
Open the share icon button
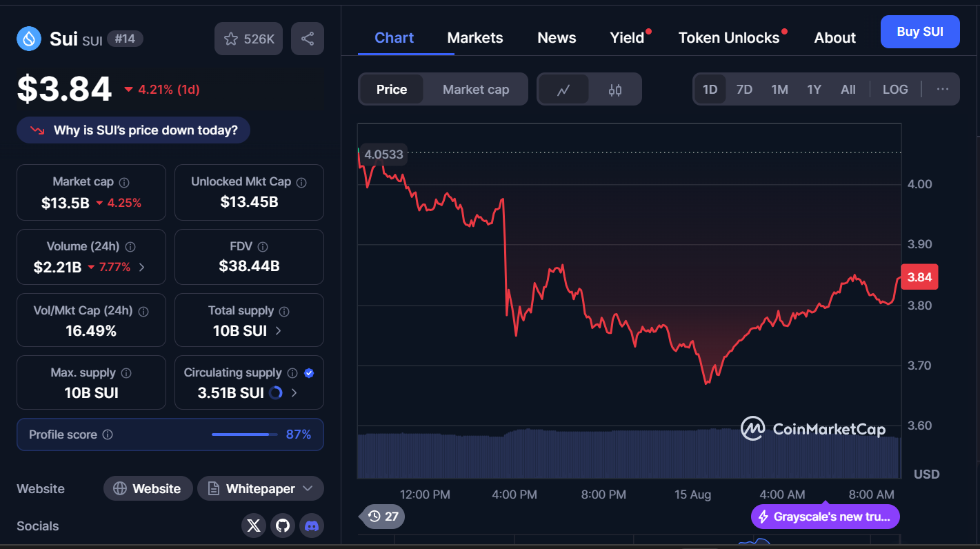[x=308, y=39]
